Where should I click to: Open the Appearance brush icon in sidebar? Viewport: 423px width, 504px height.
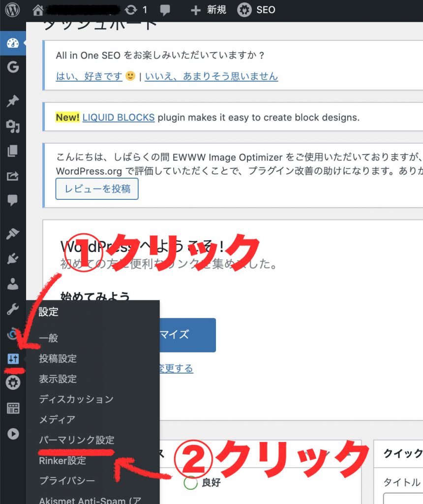(x=13, y=234)
